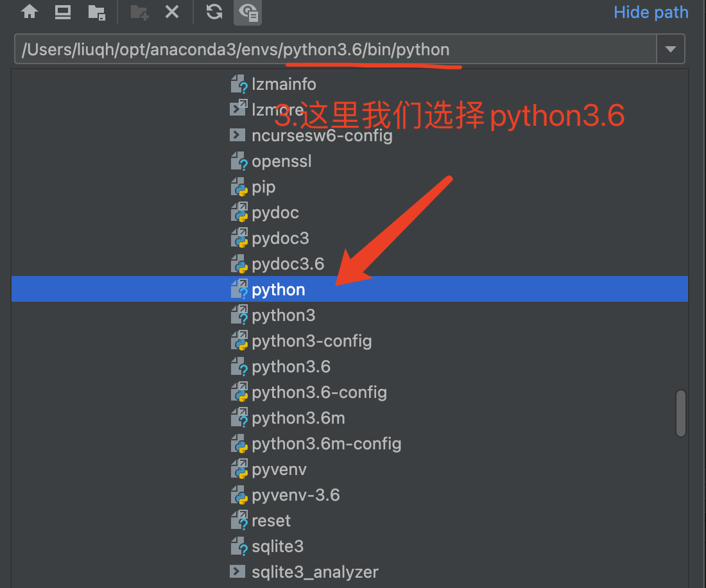The height and width of the screenshot is (588, 706).
Task: Open the Desktop directory shortcut
Action: (62, 12)
